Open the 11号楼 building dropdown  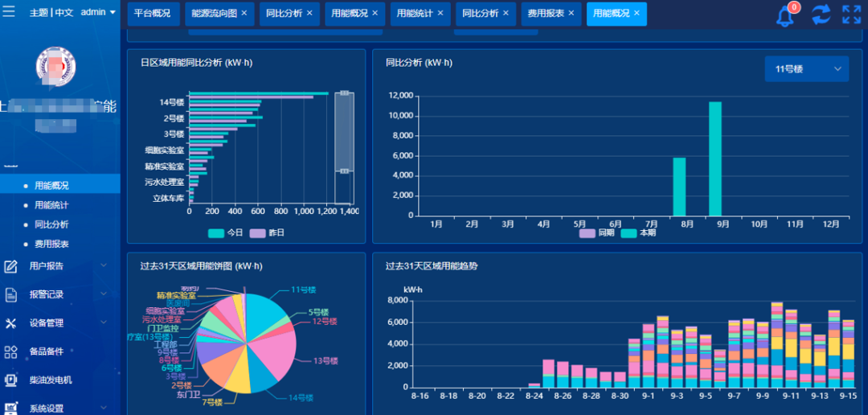[806, 69]
